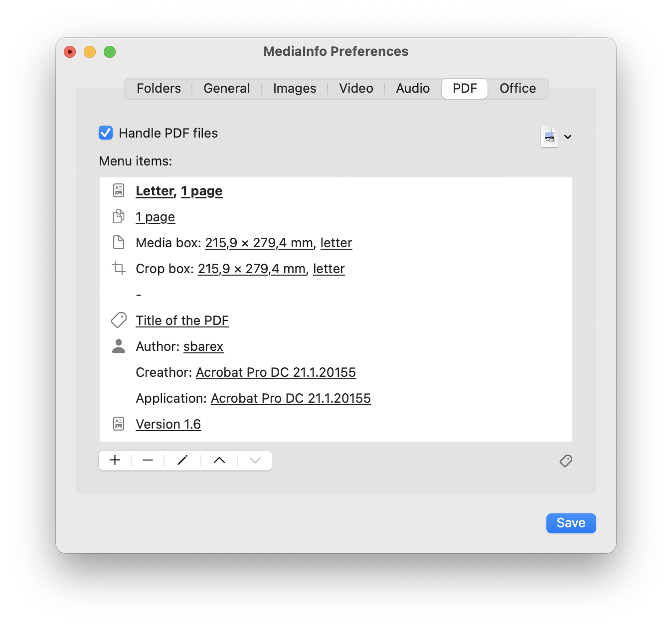The width and height of the screenshot is (672, 627).
Task: Select the PDF tab
Action: [x=465, y=88]
